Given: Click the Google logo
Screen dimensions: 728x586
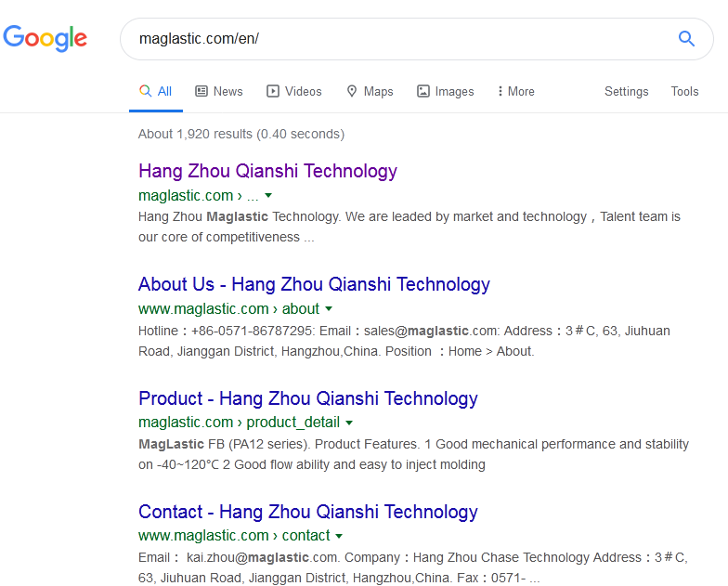Looking at the screenshot, I should point(45,38).
